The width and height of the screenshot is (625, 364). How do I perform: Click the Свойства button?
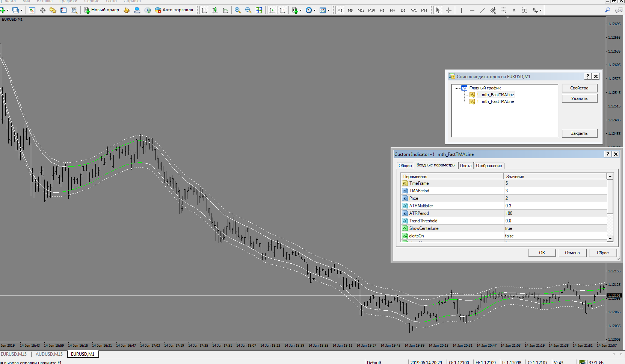click(x=579, y=88)
